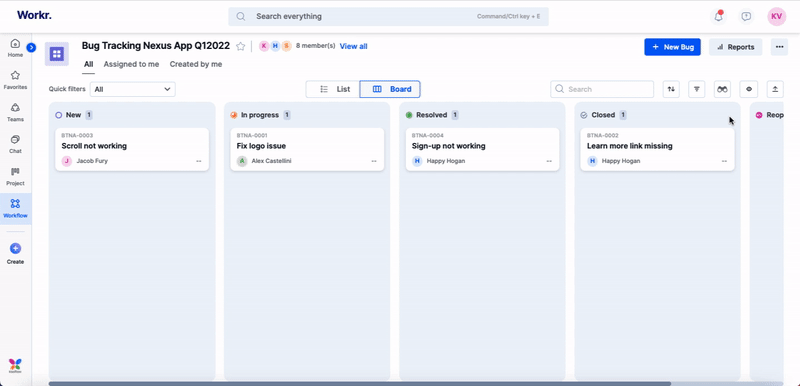The width and height of the screenshot is (800, 386).
Task: Open the notifications bell
Action: (718, 16)
